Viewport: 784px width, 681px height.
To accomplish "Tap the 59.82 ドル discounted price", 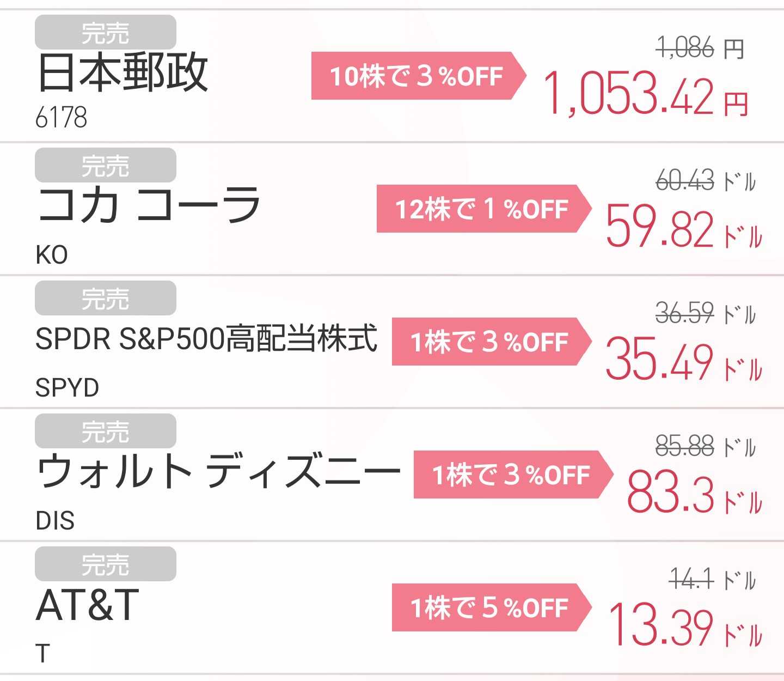I will (x=684, y=227).
